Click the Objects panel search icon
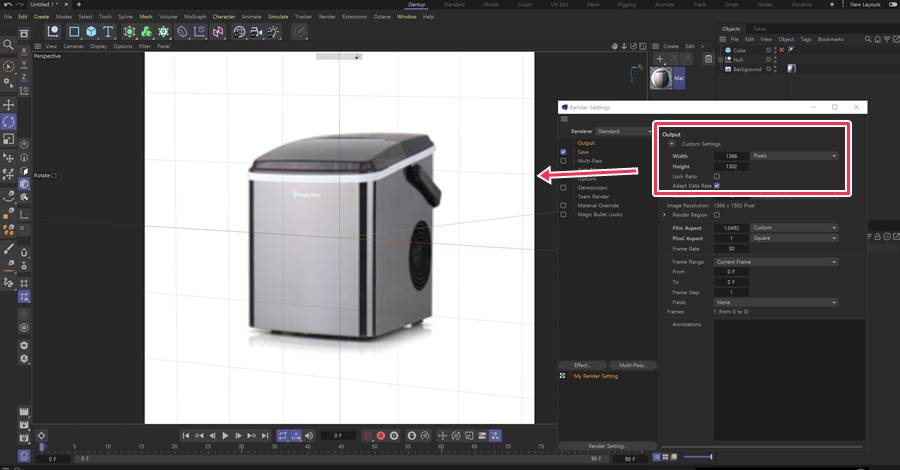The height and width of the screenshot is (470, 900). click(x=868, y=39)
